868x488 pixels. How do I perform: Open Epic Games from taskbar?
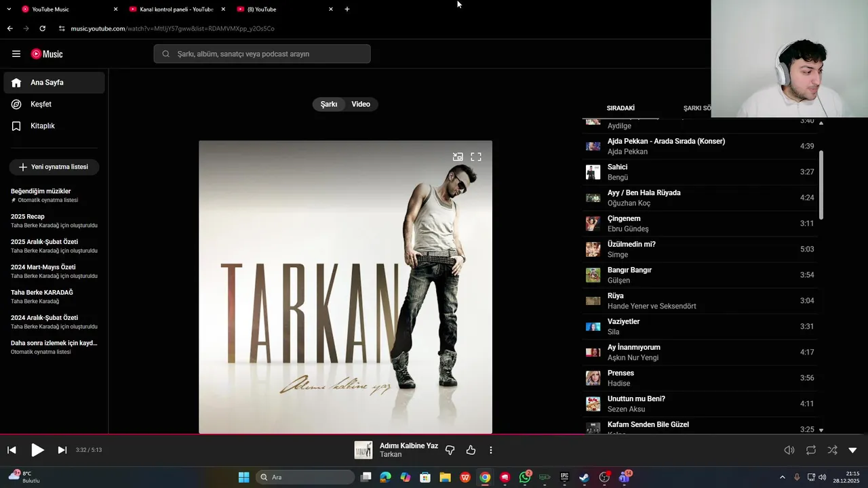coord(564,477)
